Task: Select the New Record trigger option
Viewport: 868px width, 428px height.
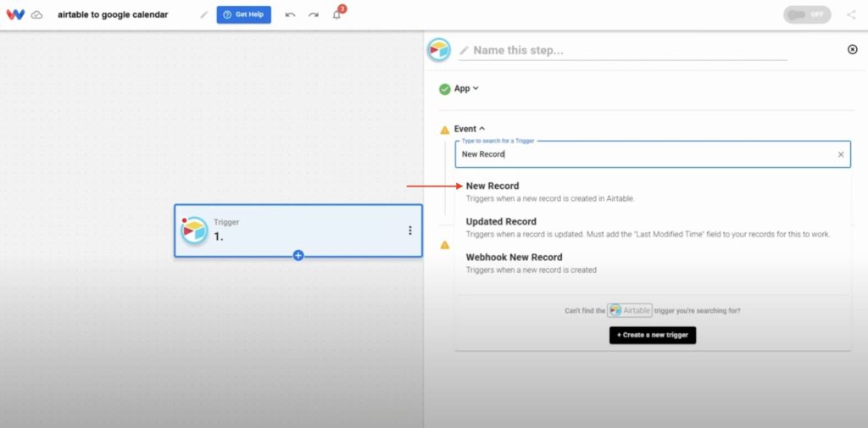Action: tap(653, 192)
